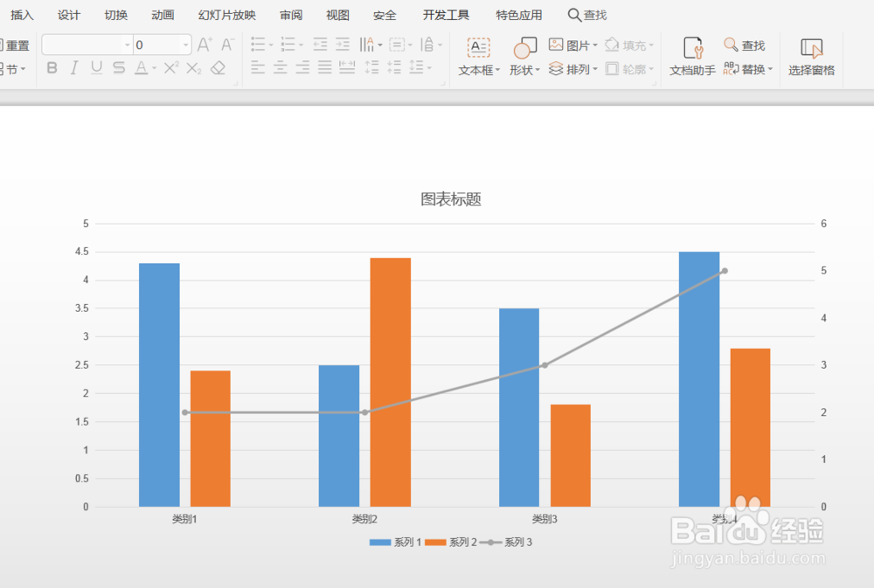Open the font name dropdown
Viewport: 874px width, 588px height.
(128, 45)
